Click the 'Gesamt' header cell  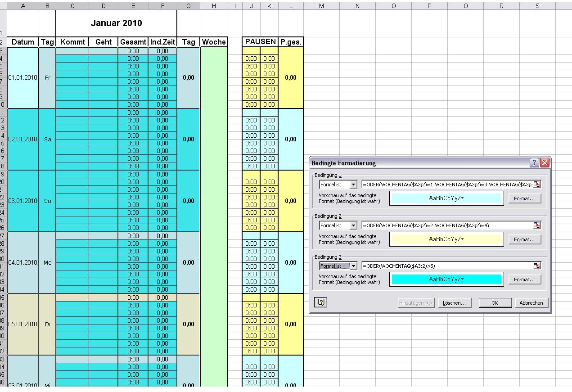133,42
